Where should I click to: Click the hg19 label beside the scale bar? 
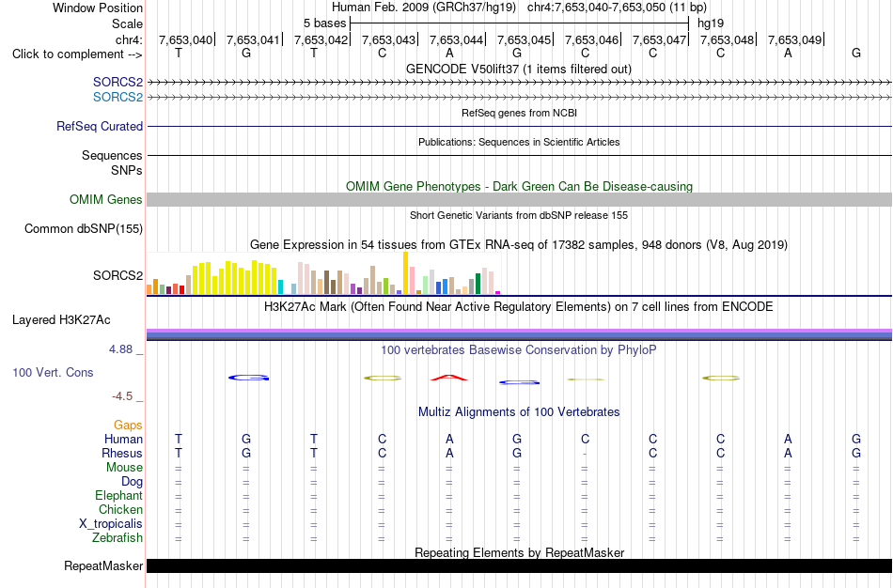pos(711,23)
